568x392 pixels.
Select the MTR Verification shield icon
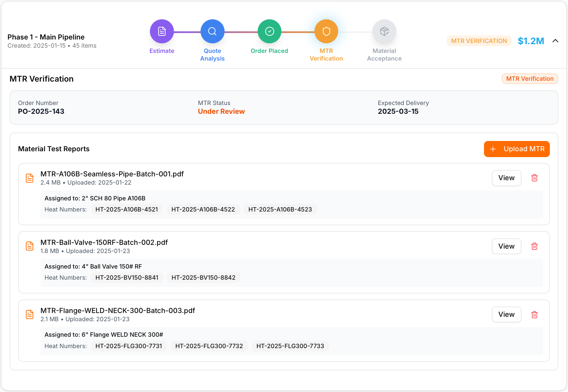[326, 31]
